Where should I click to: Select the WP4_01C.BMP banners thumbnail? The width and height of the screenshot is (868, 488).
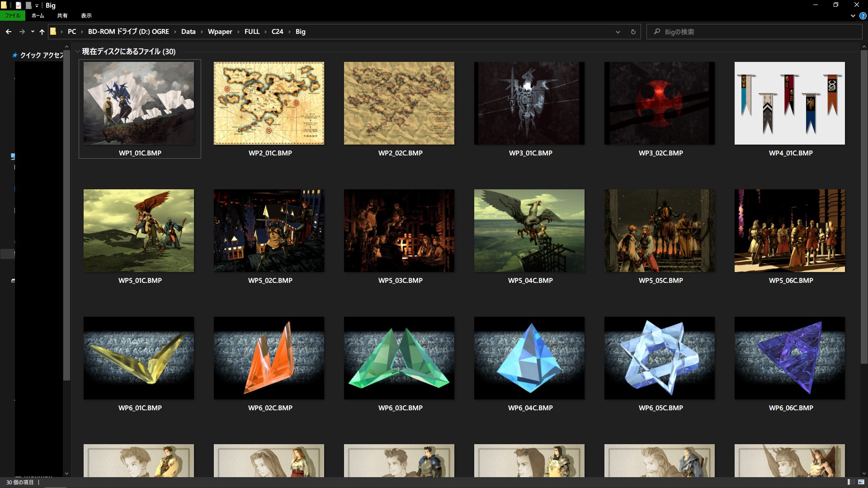coord(790,103)
